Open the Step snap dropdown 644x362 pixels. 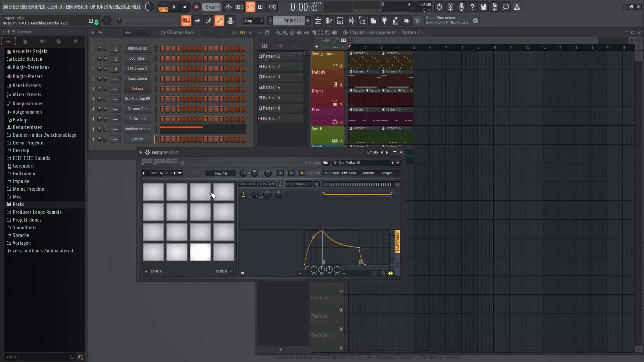254,21
